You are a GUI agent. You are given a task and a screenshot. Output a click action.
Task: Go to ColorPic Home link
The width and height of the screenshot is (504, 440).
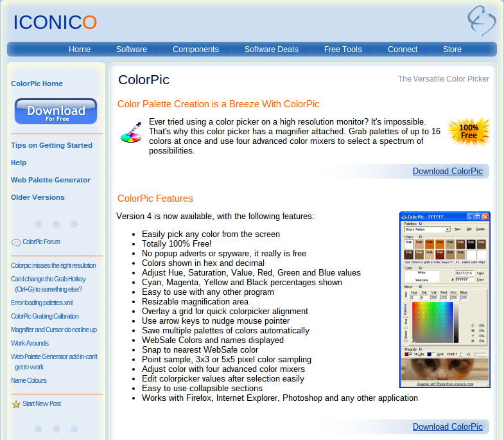(37, 84)
